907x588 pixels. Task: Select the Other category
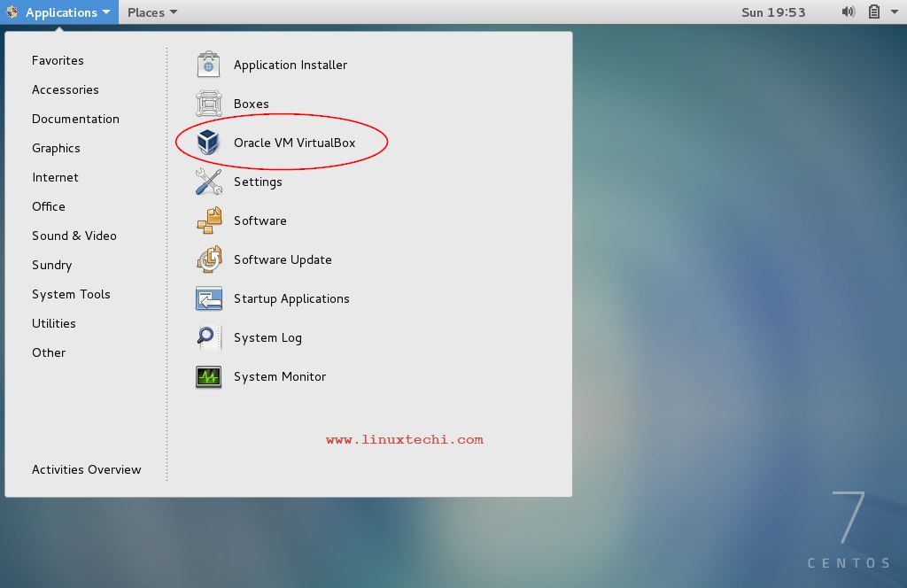pos(50,352)
